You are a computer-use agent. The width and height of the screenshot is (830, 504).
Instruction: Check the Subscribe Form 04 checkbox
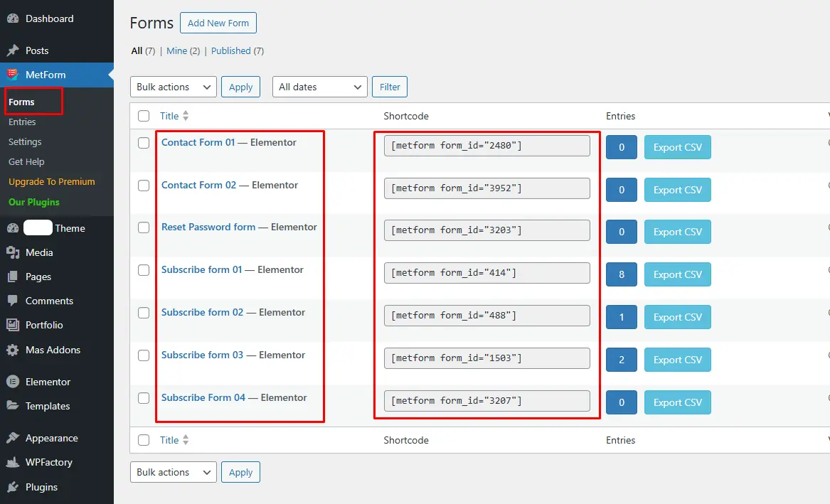pyautogui.click(x=144, y=398)
